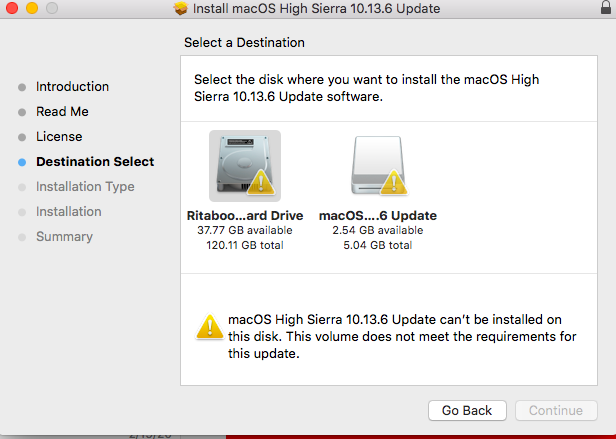
Task: Click the 'Select the disk where you want' instruction text
Action: point(367,88)
